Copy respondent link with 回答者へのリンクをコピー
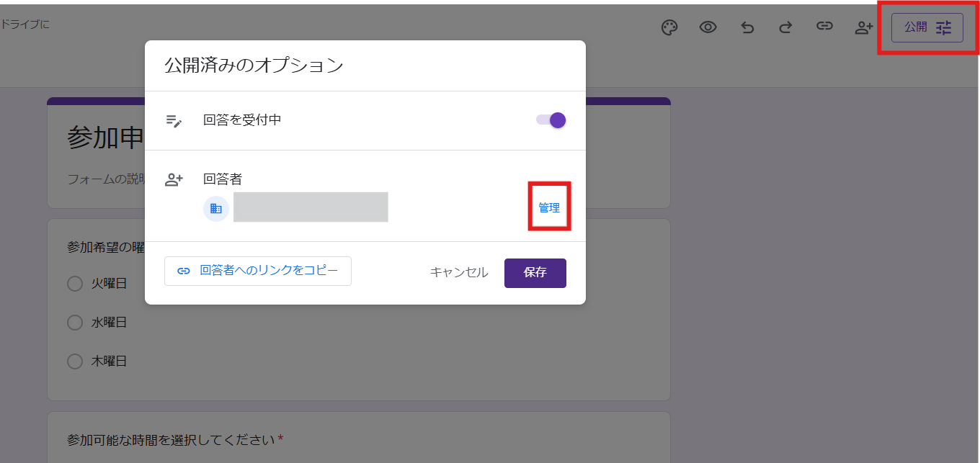The width and height of the screenshot is (980, 463). 258,271
